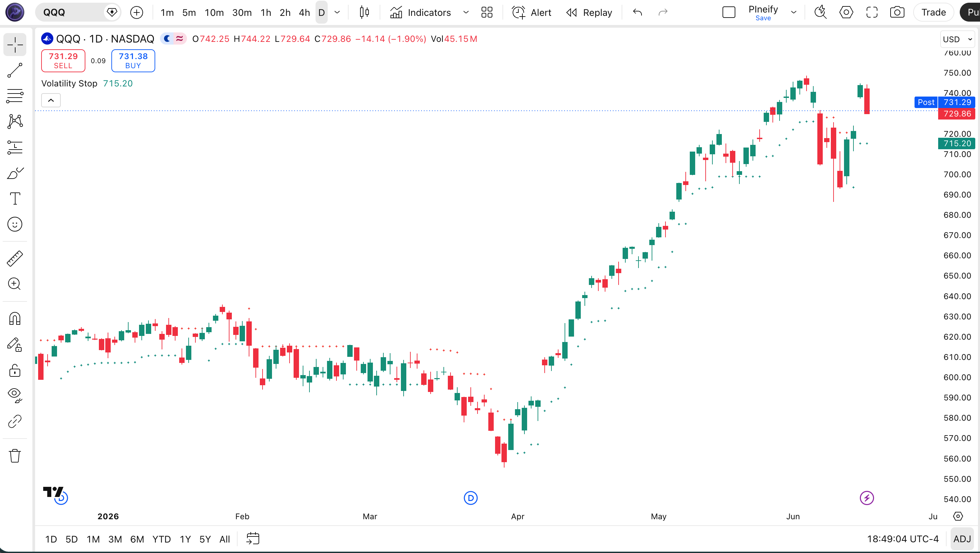Open the quick search icon
The image size is (980, 553).
(821, 12)
